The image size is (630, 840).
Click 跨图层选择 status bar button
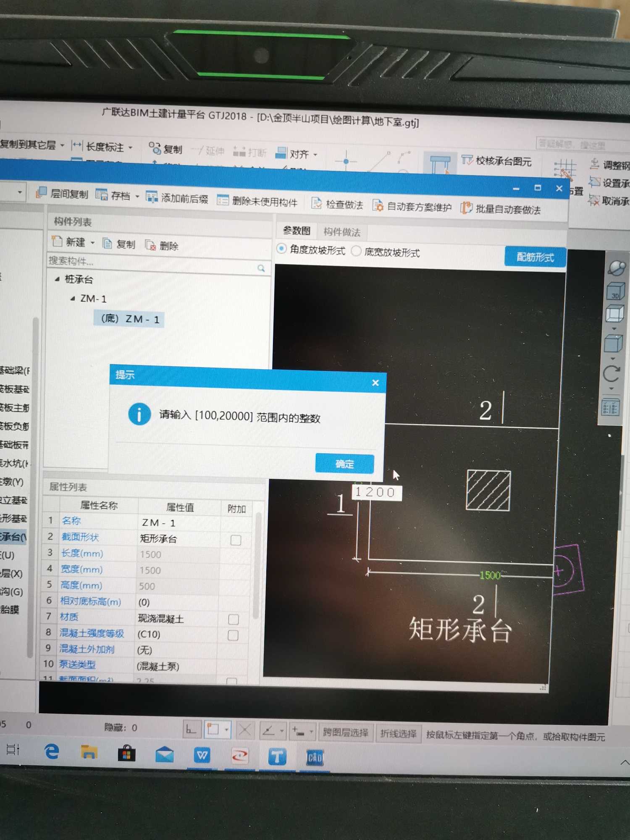pos(346,733)
